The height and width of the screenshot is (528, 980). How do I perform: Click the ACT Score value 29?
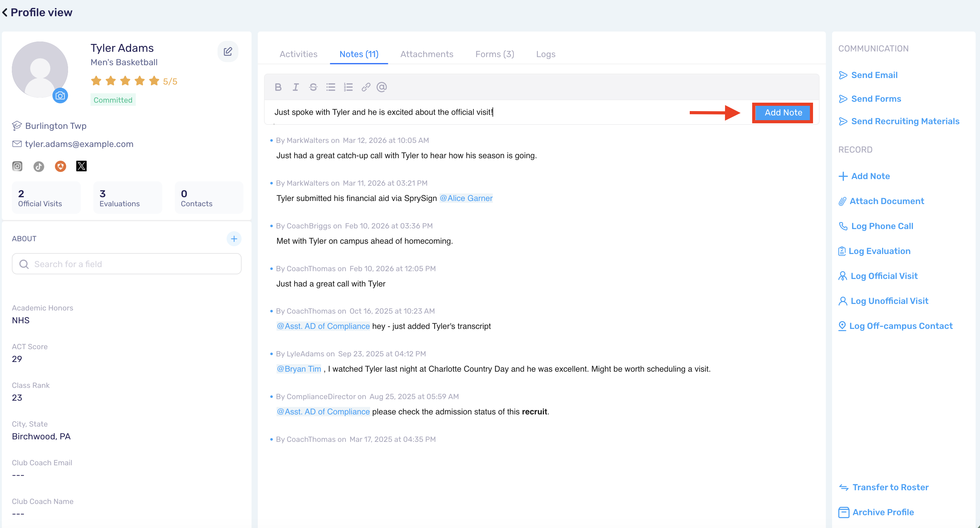17,359
